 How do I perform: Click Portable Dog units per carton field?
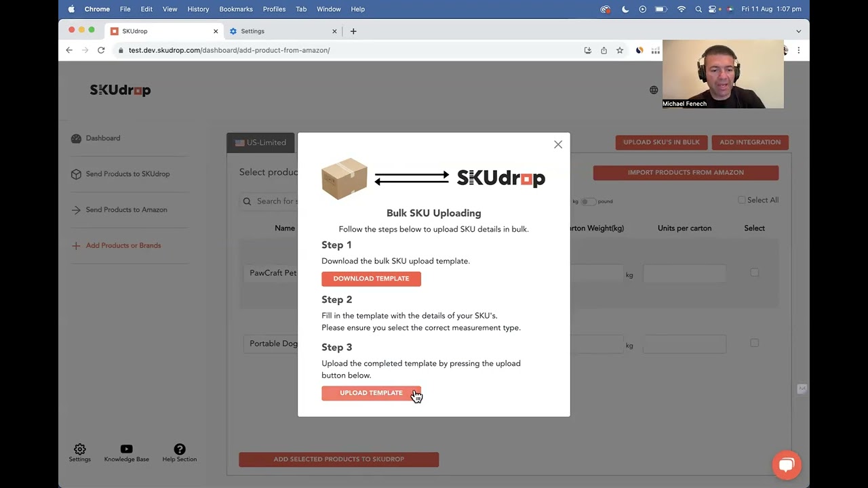click(684, 344)
